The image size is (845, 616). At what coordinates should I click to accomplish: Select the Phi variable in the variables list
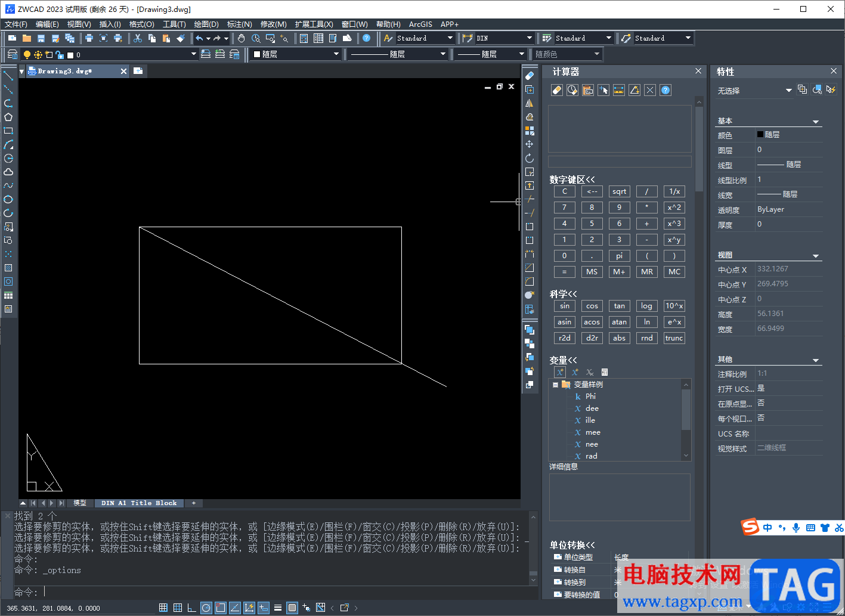[590, 397]
